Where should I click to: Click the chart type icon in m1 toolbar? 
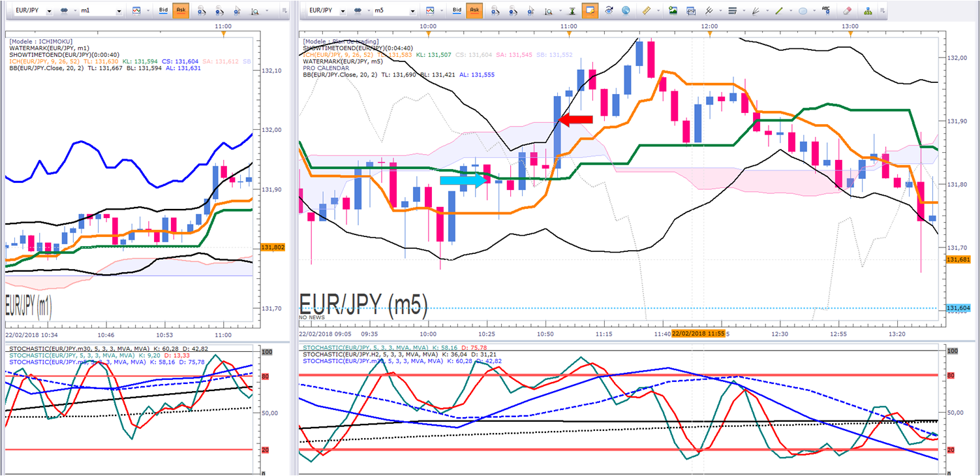pyautogui.click(x=136, y=11)
